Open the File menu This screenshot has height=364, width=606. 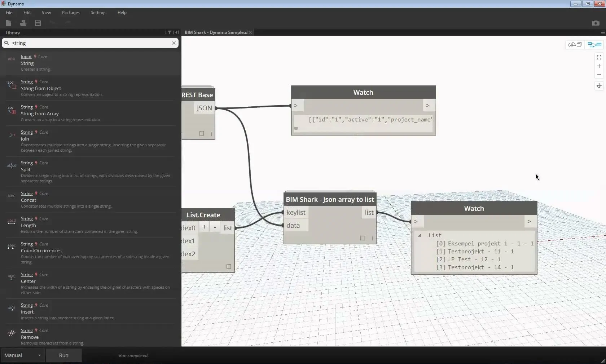tap(9, 13)
